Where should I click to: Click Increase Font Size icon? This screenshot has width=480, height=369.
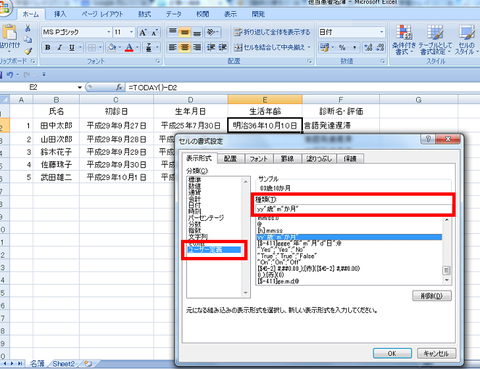[x=143, y=32]
